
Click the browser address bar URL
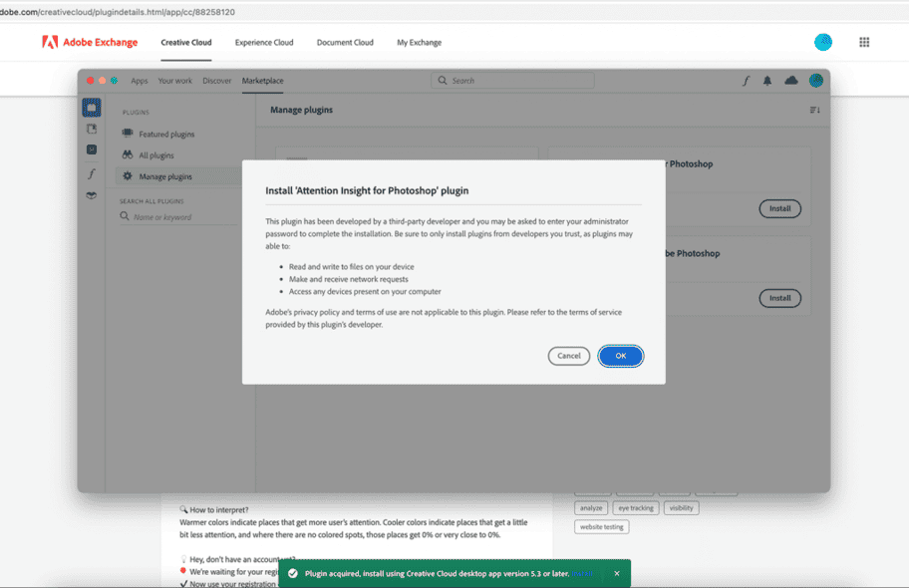tap(118, 12)
